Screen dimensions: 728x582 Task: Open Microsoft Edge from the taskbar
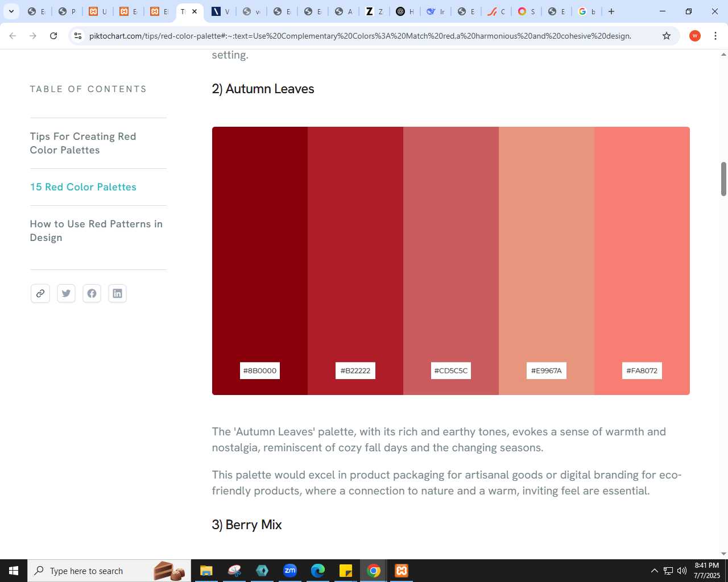[318, 571]
